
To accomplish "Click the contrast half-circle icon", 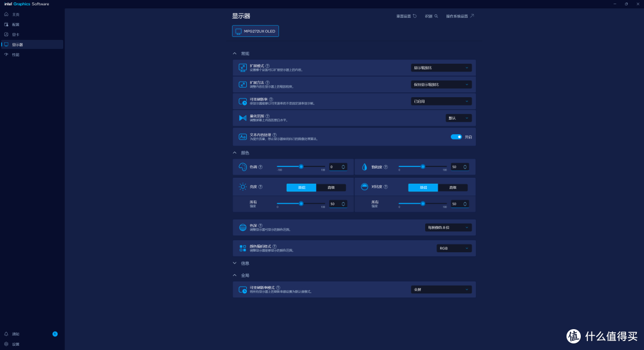I will coord(364,187).
